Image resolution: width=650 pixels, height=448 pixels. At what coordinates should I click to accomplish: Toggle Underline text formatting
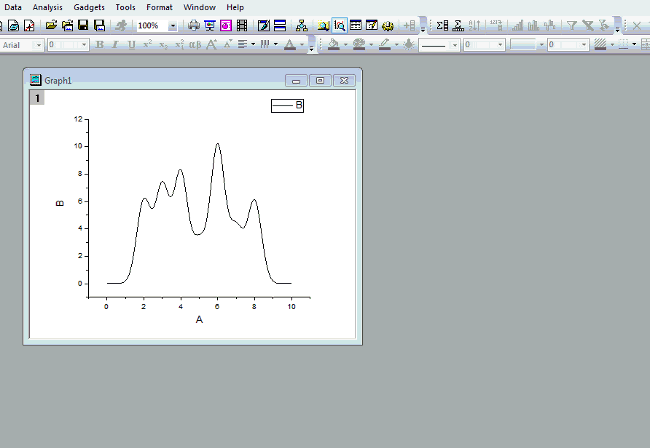click(x=131, y=45)
